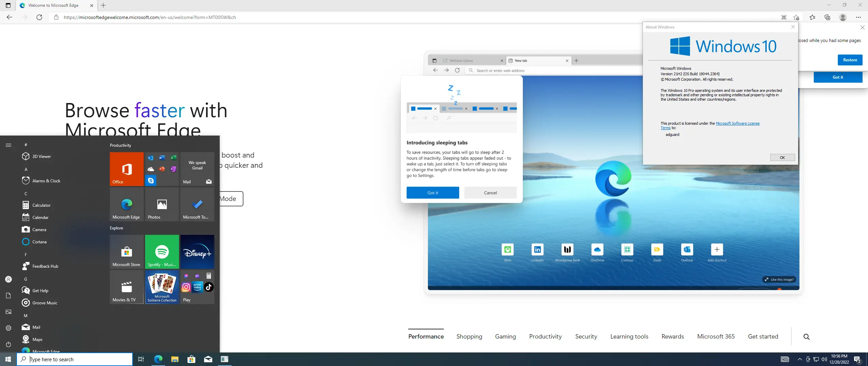Open File Explorer from taskbar
Screen dimensions: 868x366
pyautogui.click(x=175, y=359)
